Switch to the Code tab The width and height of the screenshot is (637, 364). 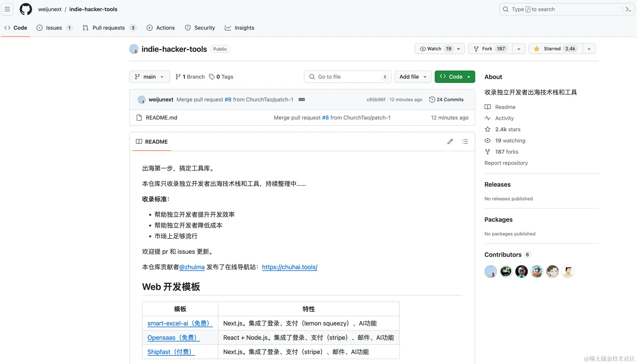click(x=16, y=28)
